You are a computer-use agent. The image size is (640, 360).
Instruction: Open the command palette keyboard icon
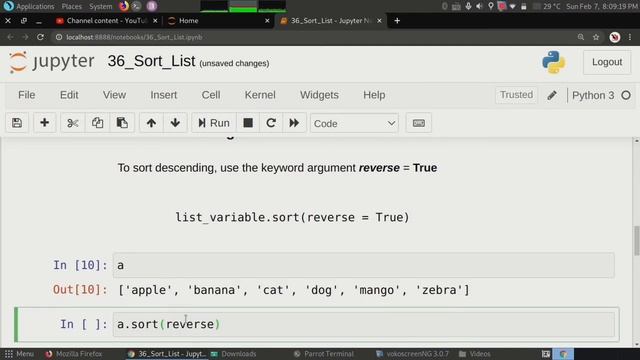coord(418,123)
